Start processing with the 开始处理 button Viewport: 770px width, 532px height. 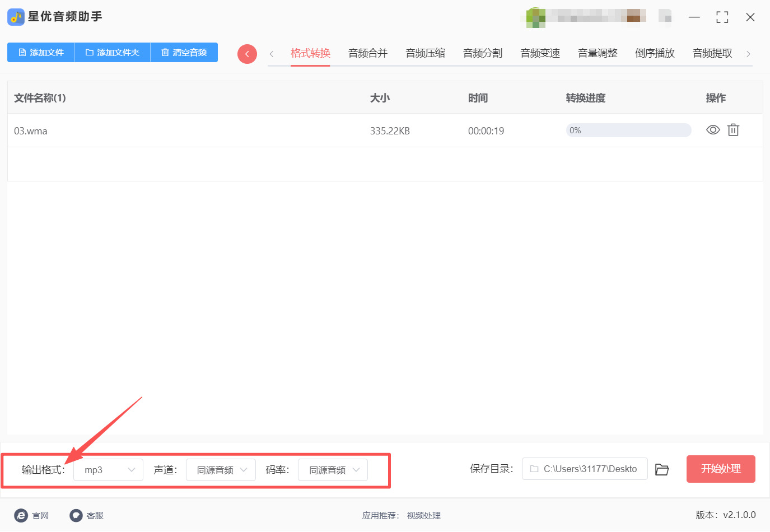(x=721, y=469)
